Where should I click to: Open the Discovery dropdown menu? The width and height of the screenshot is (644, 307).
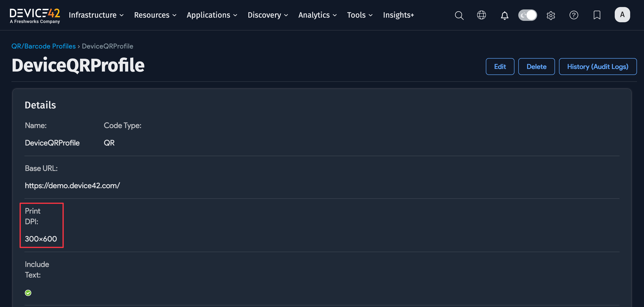[267, 15]
